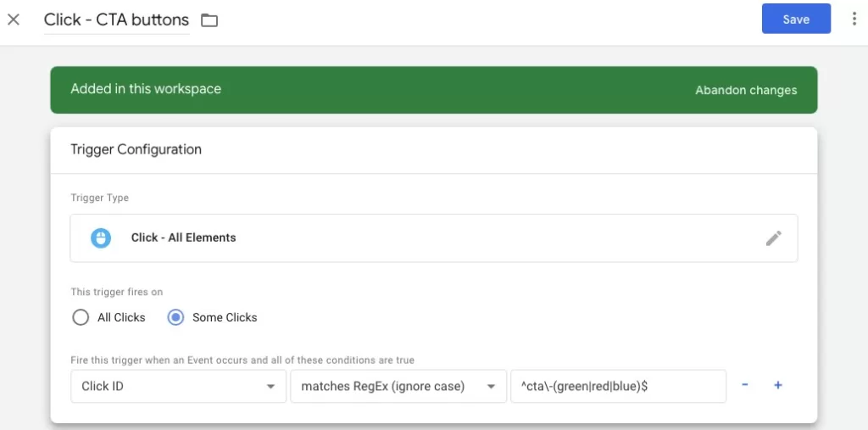Select the All Clicks radio button
The width and height of the screenshot is (868, 430).
(x=81, y=317)
